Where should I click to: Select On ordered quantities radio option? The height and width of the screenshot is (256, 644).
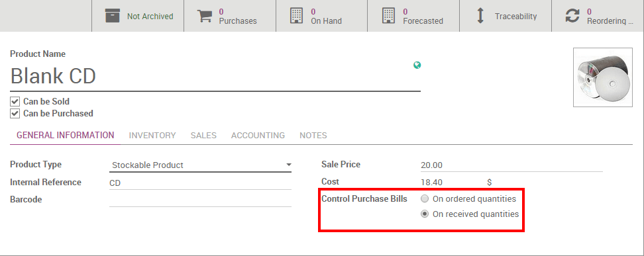[x=425, y=199]
